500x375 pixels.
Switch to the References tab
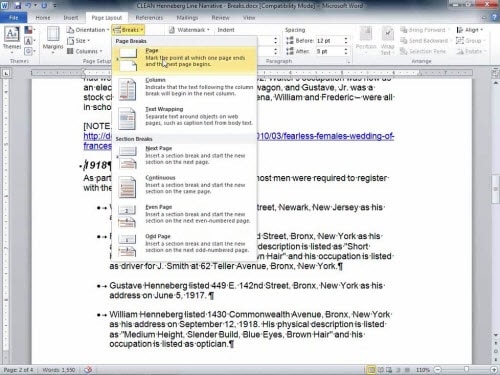point(149,18)
